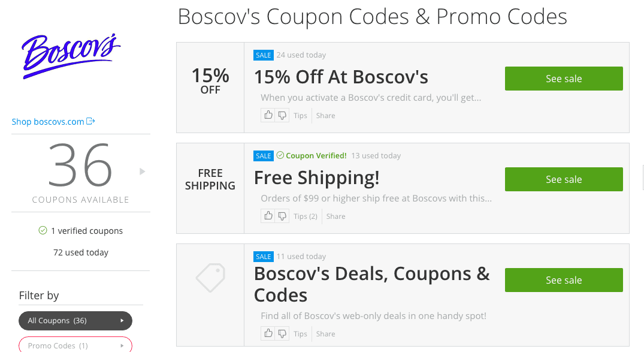The image size is (644, 352).
Task: Toggle thumbs up on Boscov's Deals coupon
Action: 268,333
